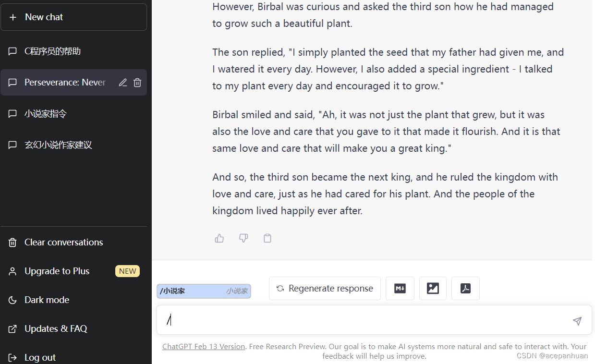Click the user icon beside Upgrade to Plus

(x=13, y=271)
